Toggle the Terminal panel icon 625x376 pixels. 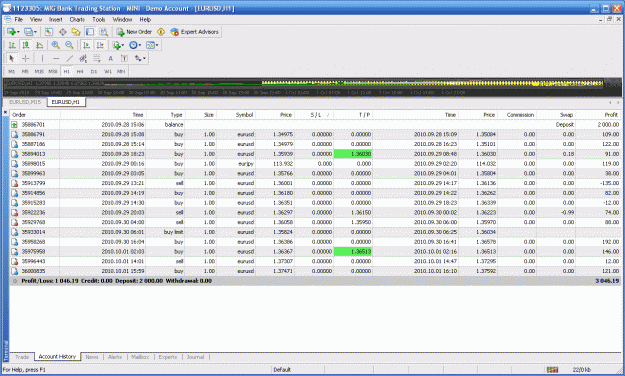pyautogui.click(x=90, y=32)
